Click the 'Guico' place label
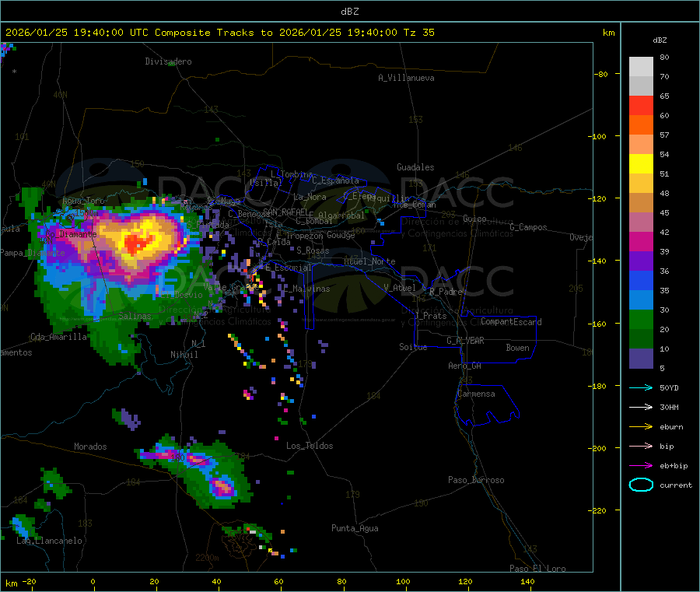 (474, 219)
